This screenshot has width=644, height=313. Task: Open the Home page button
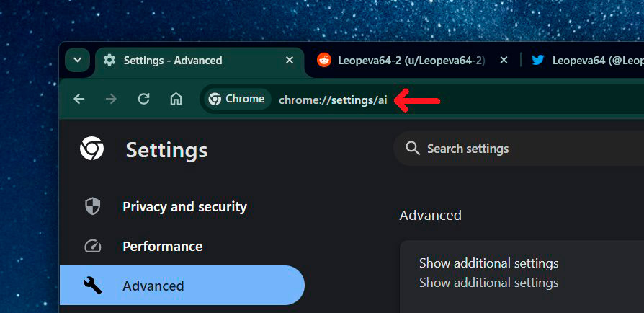pos(176,100)
